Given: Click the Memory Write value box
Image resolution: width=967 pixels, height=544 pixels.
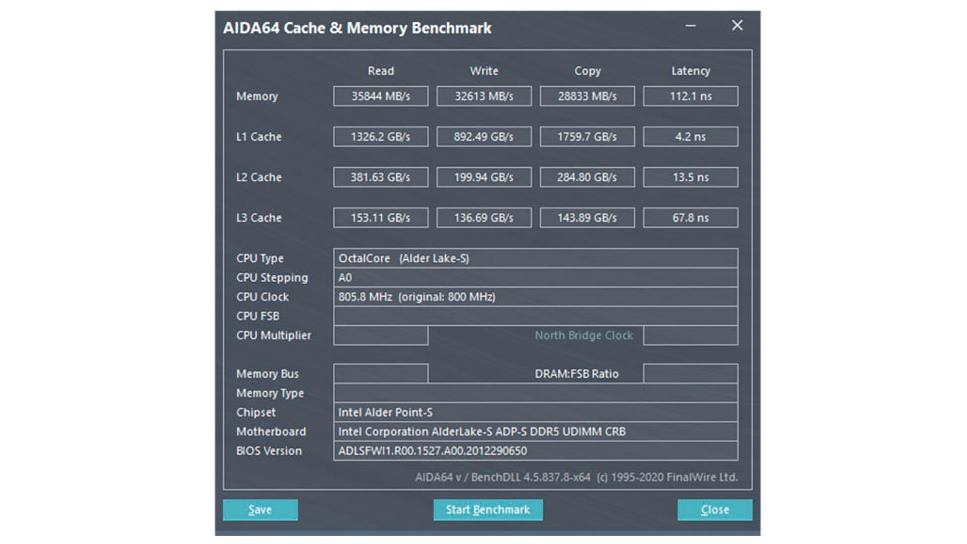Looking at the screenshot, I should pos(484,96).
